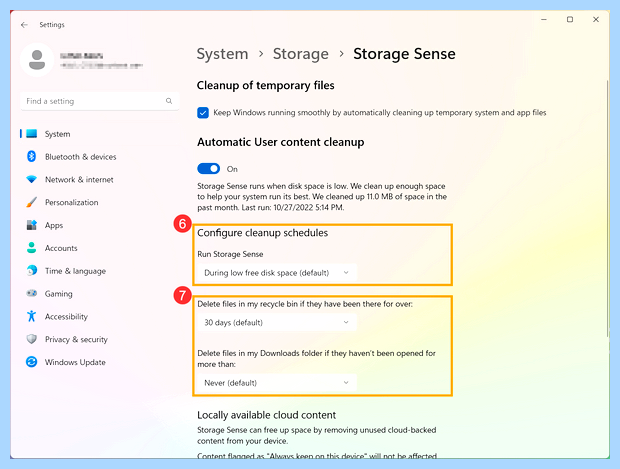Click the Network wifi icon

(32, 179)
